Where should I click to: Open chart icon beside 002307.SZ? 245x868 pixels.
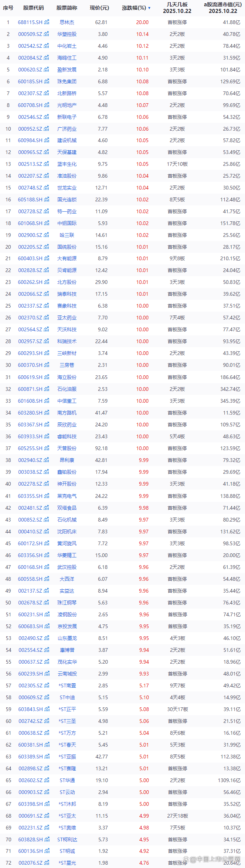(47, 93)
